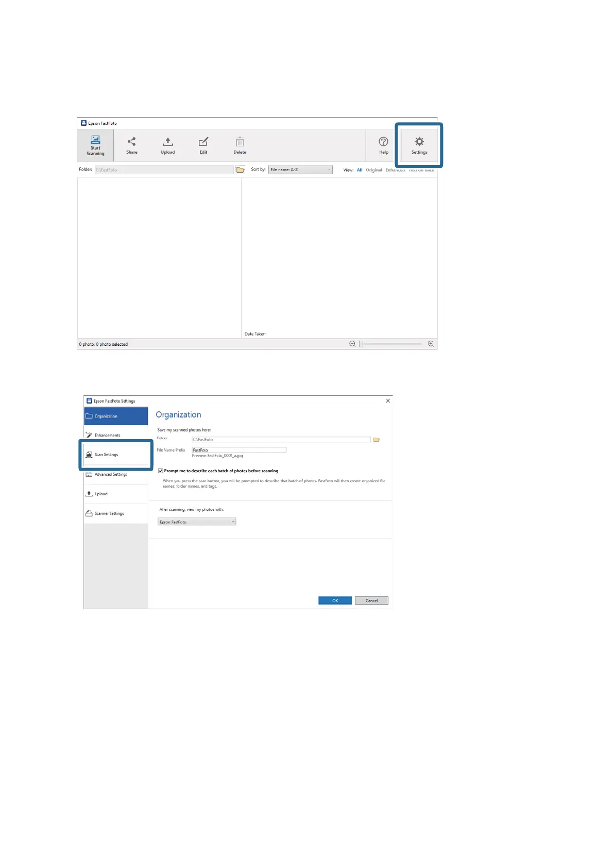
Task: Click the File Name Prefix input field
Action: [239, 450]
